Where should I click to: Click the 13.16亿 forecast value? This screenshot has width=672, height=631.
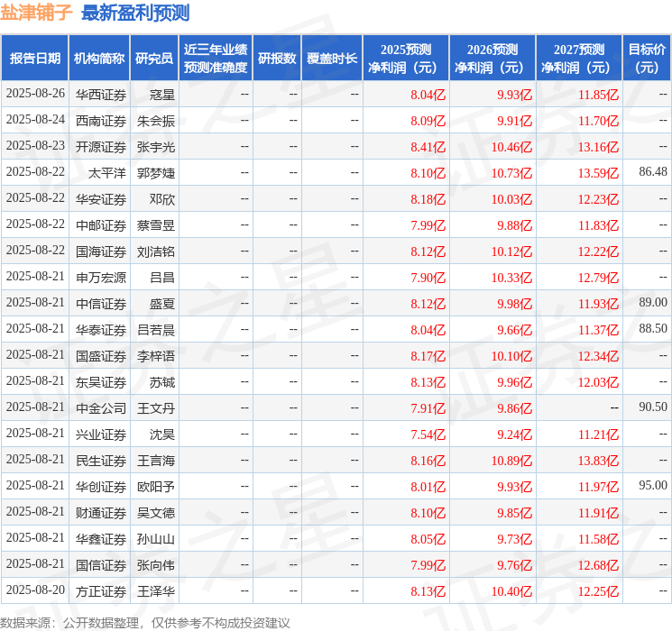pyautogui.click(x=598, y=147)
